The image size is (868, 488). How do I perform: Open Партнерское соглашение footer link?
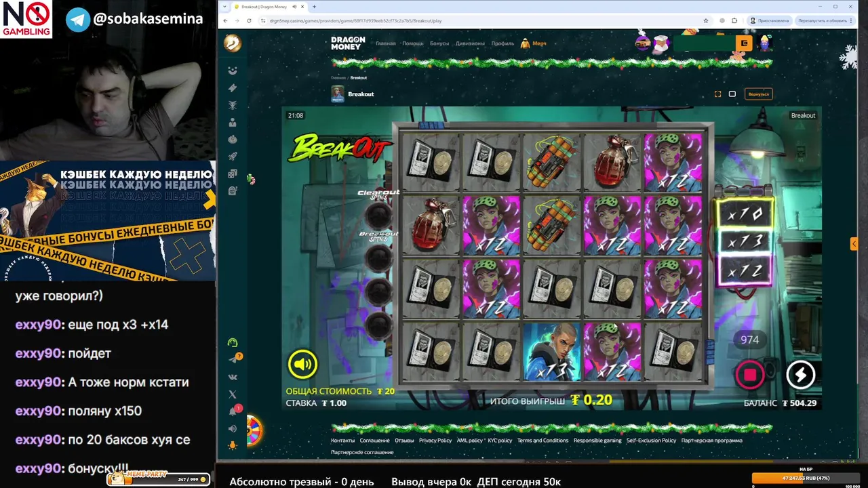361,452
